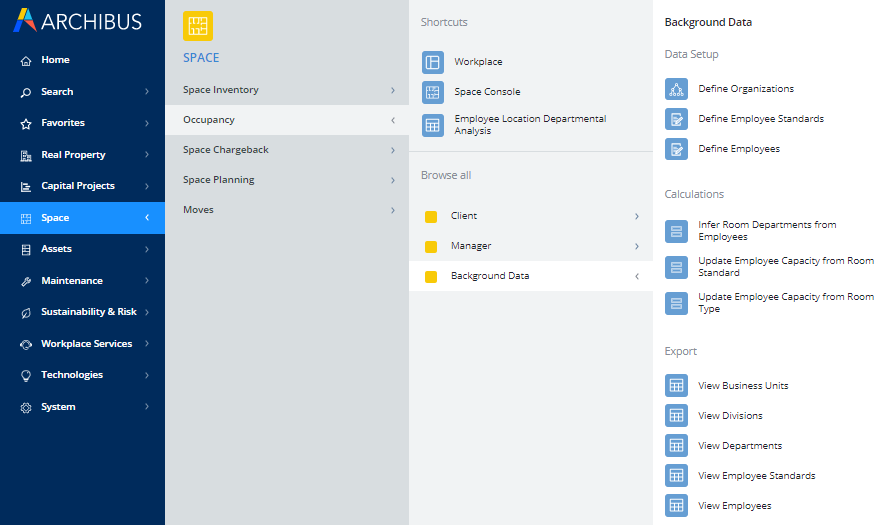The height and width of the screenshot is (525, 895).
Task: Click the yellow Space module icon
Action: (198, 26)
